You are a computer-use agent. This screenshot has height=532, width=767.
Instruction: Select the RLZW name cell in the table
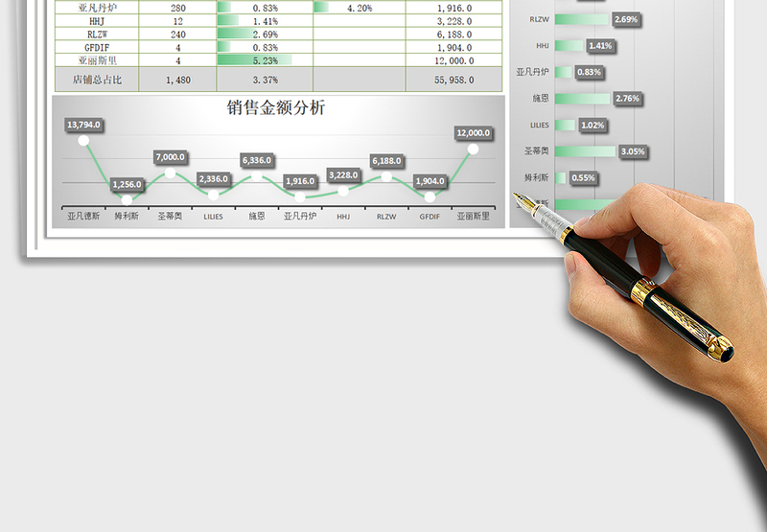[x=97, y=35]
